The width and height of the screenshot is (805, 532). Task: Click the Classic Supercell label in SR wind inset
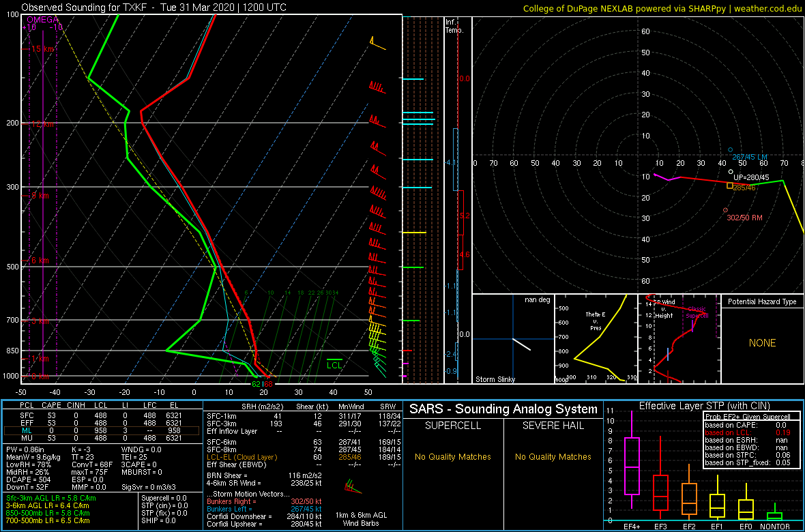[x=698, y=312]
